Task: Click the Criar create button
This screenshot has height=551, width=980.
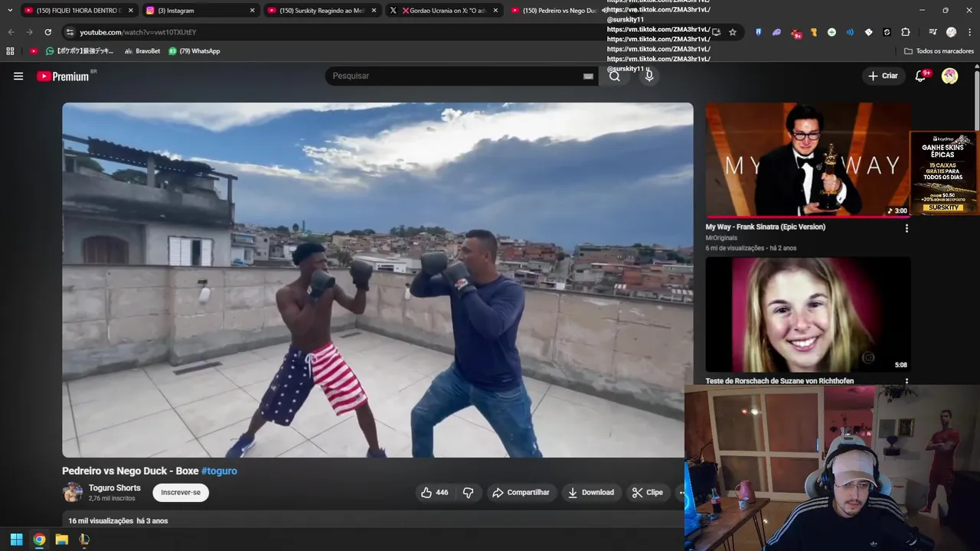Action: (883, 76)
